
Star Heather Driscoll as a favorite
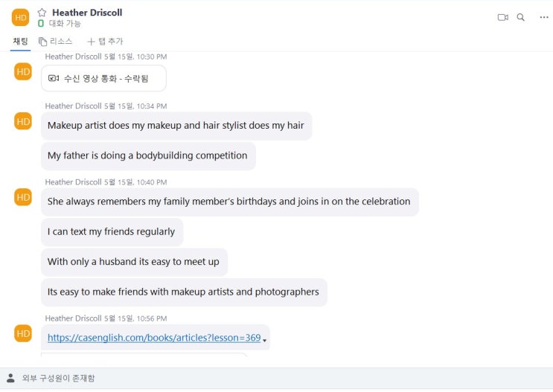click(x=42, y=13)
